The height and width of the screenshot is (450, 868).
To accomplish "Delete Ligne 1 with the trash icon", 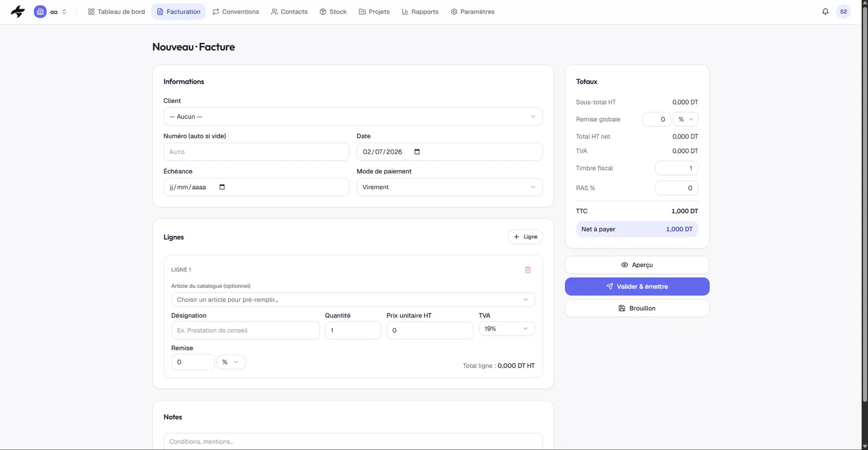I will click(x=527, y=269).
